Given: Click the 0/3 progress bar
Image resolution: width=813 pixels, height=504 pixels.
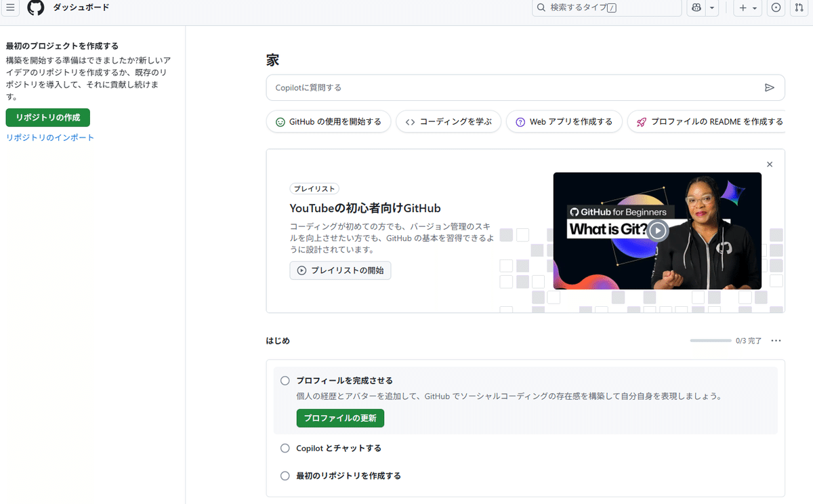Looking at the screenshot, I should (x=711, y=341).
